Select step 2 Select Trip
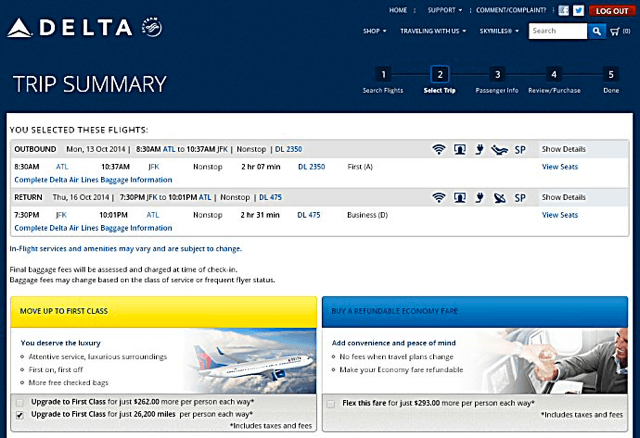 tap(440, 80)
